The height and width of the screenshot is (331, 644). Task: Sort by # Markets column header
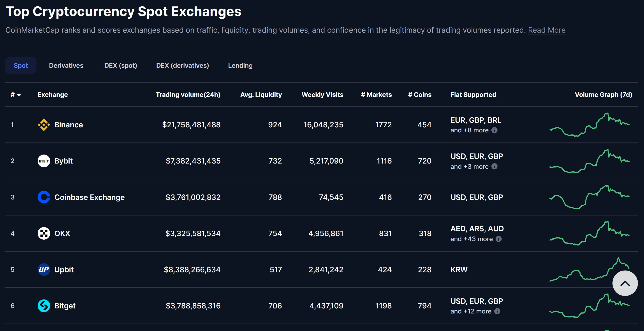pyautogui.click(x=376, y=95)
